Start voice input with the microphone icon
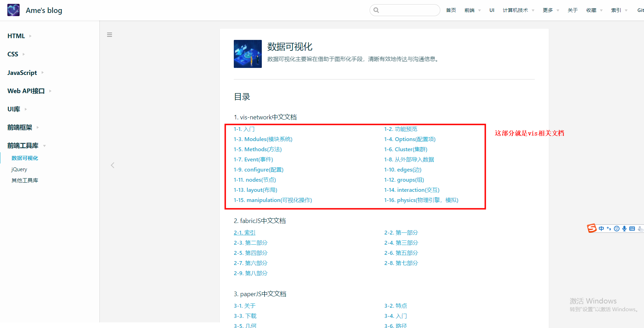The image size is (644, 328). [x=624, y=228]
